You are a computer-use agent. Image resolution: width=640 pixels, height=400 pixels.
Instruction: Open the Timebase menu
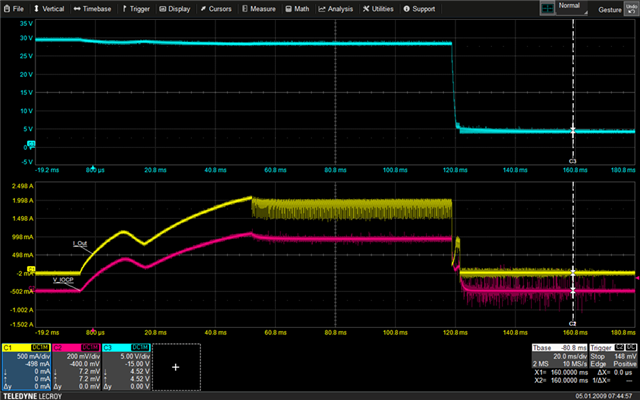92,9
